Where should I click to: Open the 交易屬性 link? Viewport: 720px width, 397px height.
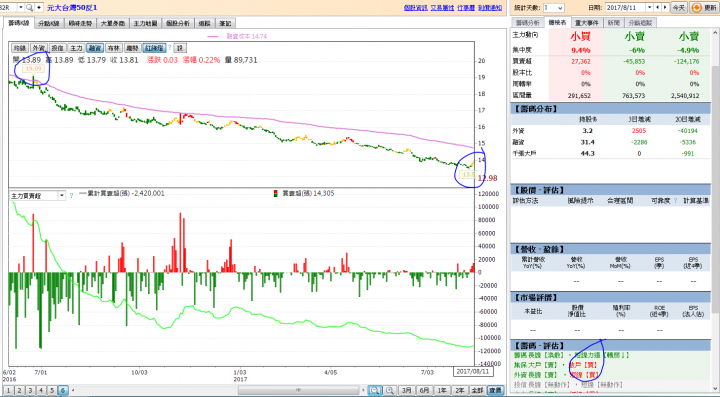[x=442, y=8]
